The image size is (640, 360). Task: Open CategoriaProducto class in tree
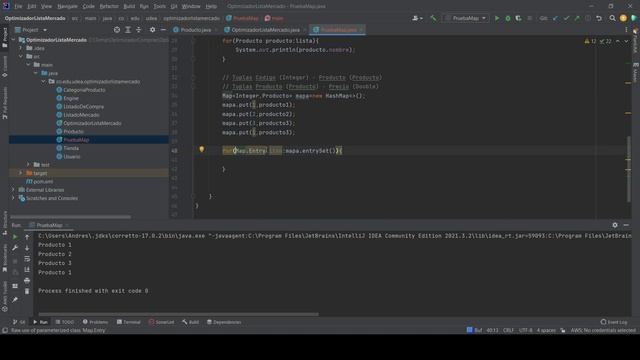[x=84, y=90]
